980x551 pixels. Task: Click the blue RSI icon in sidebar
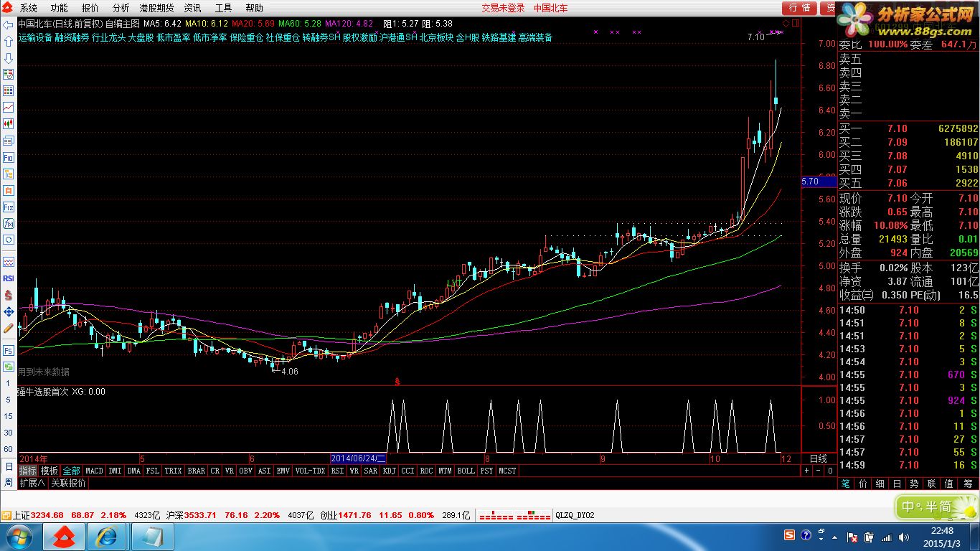tap(9, 278)
